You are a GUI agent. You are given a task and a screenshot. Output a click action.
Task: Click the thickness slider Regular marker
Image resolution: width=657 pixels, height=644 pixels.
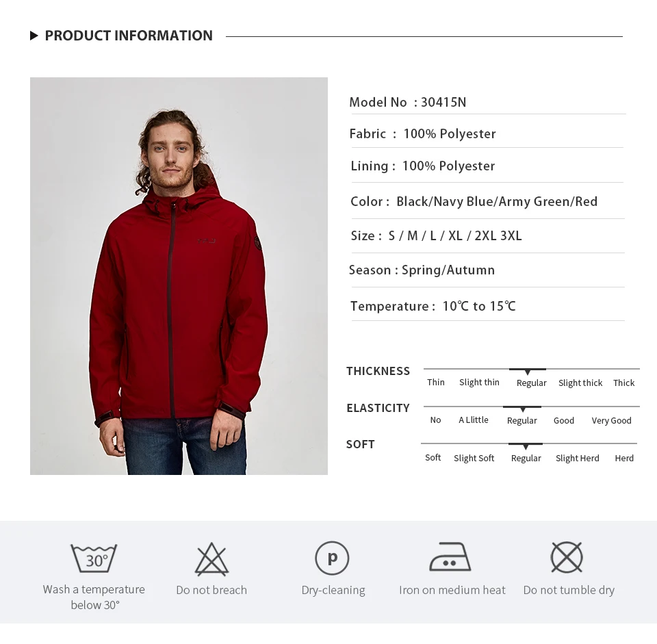pos(528,372)
